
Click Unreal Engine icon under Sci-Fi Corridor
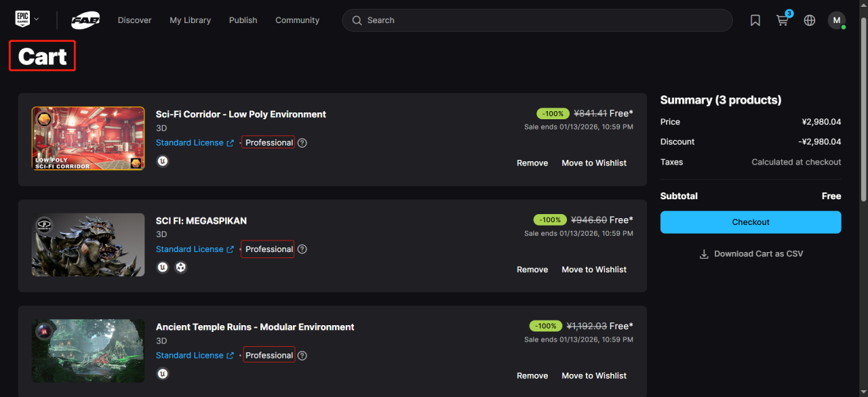163,161
